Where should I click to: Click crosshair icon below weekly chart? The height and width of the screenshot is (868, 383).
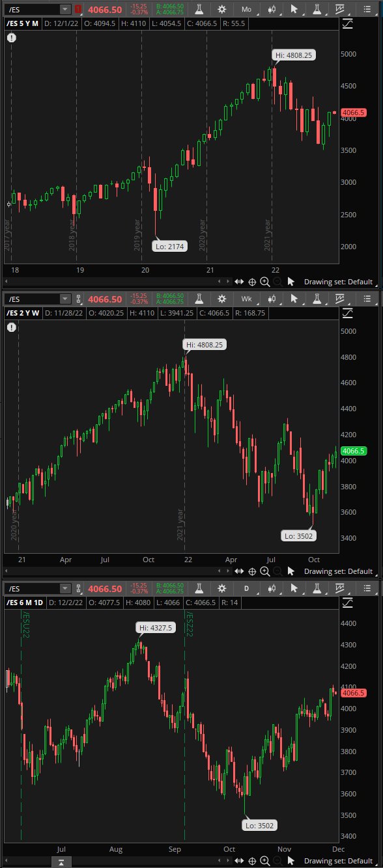tap(252, 571)
